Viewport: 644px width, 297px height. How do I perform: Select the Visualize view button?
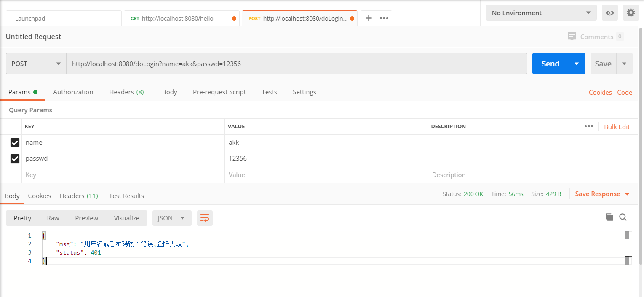pos(127,218)
